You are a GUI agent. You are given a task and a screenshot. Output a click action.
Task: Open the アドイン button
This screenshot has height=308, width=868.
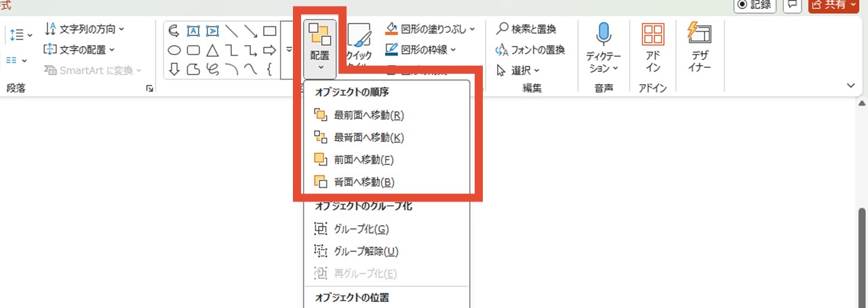[x=653, y=47]
